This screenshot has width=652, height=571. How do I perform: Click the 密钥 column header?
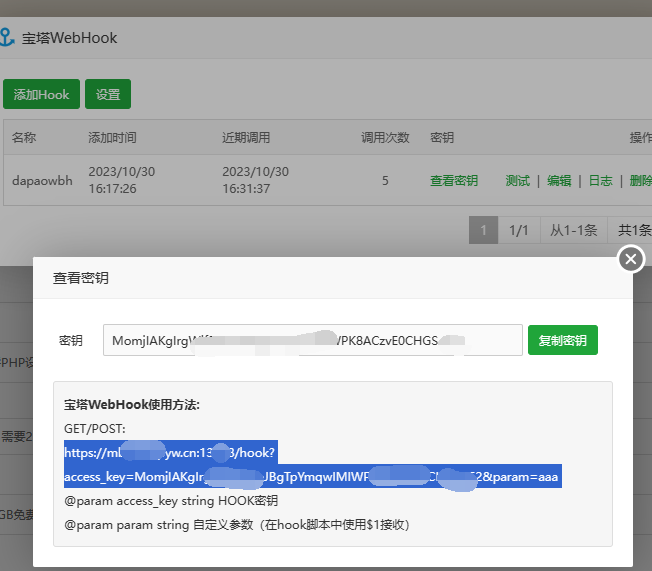pyautogui.click(x=442, y=137)
